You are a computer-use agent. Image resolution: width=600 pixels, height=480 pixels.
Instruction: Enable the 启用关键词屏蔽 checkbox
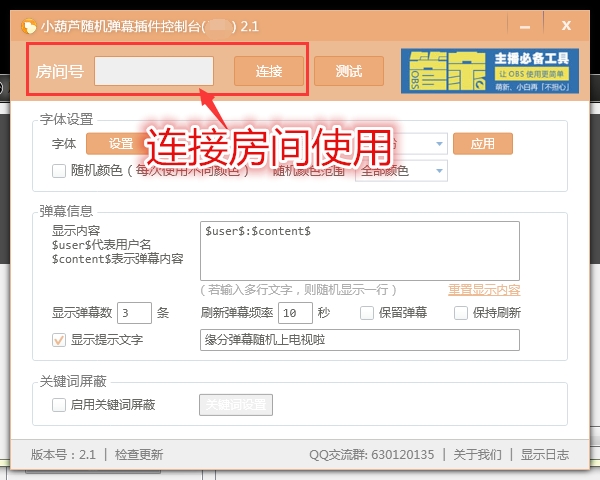click(x=59, y=405)
